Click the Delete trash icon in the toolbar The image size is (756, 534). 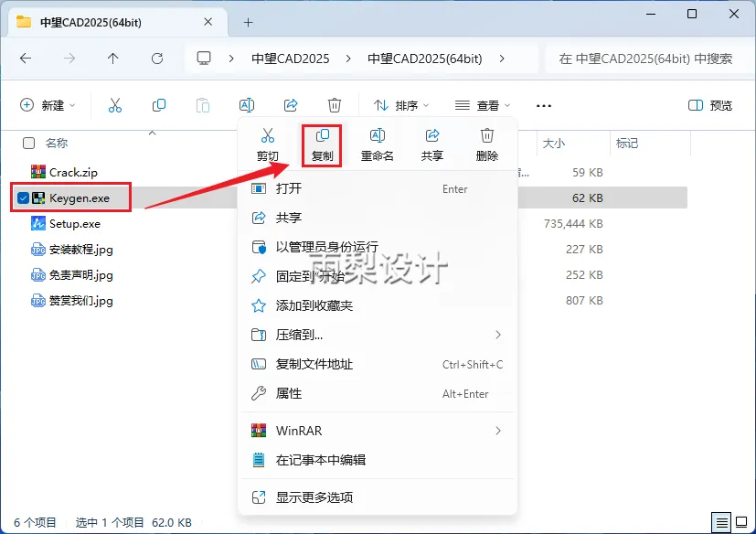(335, 105)
